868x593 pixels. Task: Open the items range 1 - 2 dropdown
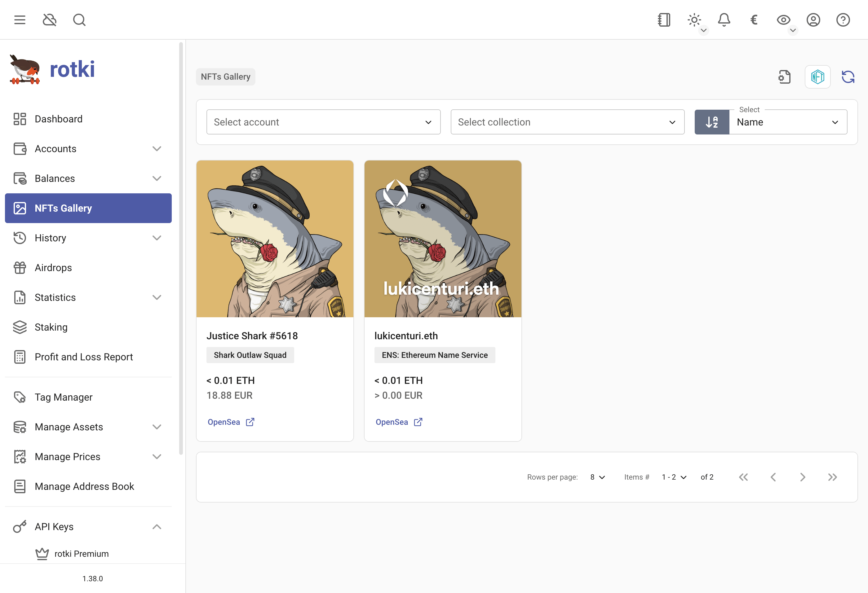[x=674, y=477]
